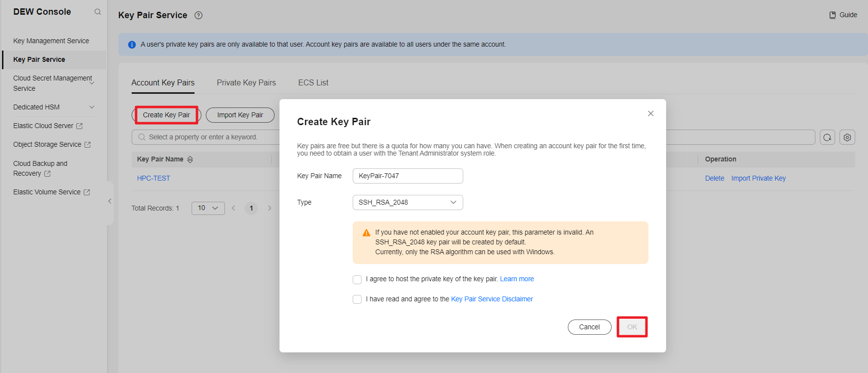Click the refresh list icon
The height and width of the screenshot is (373, 868).
(x=827, y=137)
